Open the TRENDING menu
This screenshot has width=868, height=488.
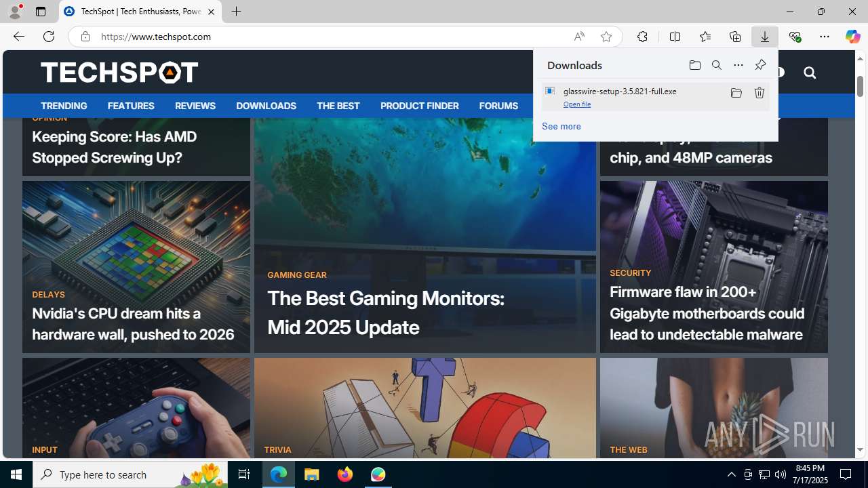pyautogui.click(x=64, y=106)
